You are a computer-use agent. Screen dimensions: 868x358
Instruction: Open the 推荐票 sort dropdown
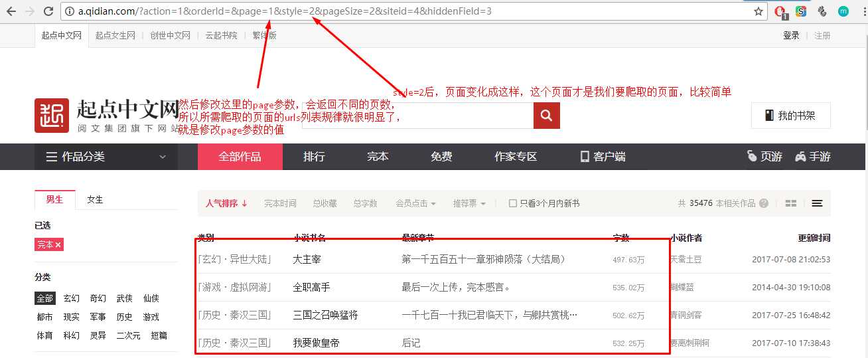469,203
